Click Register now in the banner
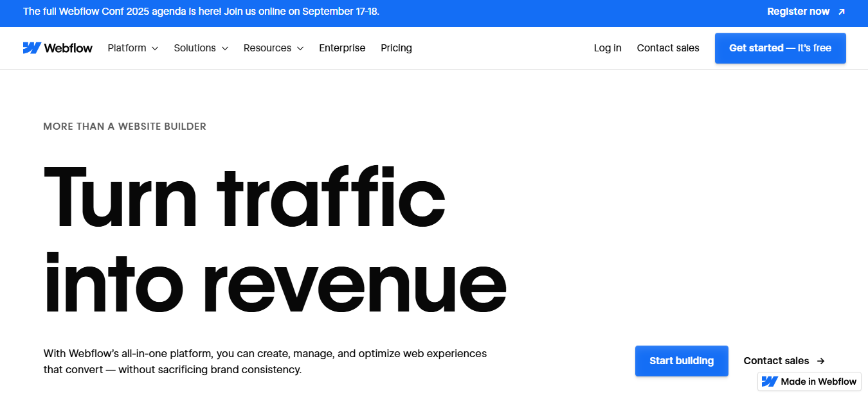The height and width of the screenshot is (395, 868). (799, 12)
